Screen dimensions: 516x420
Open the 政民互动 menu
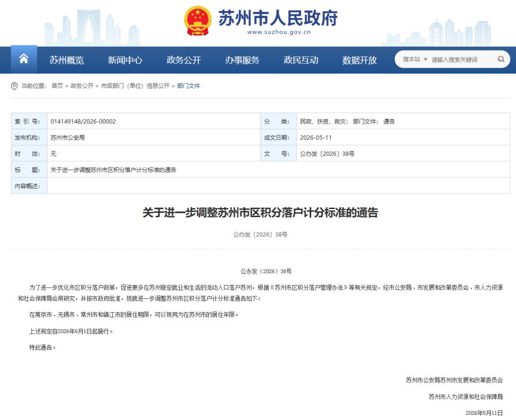[301, 60]
